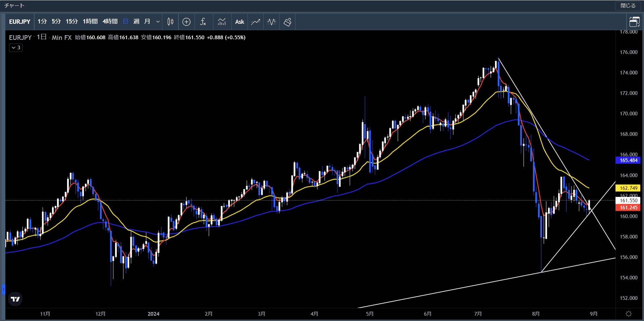Click the TradingView logo

tap(15, 299)
